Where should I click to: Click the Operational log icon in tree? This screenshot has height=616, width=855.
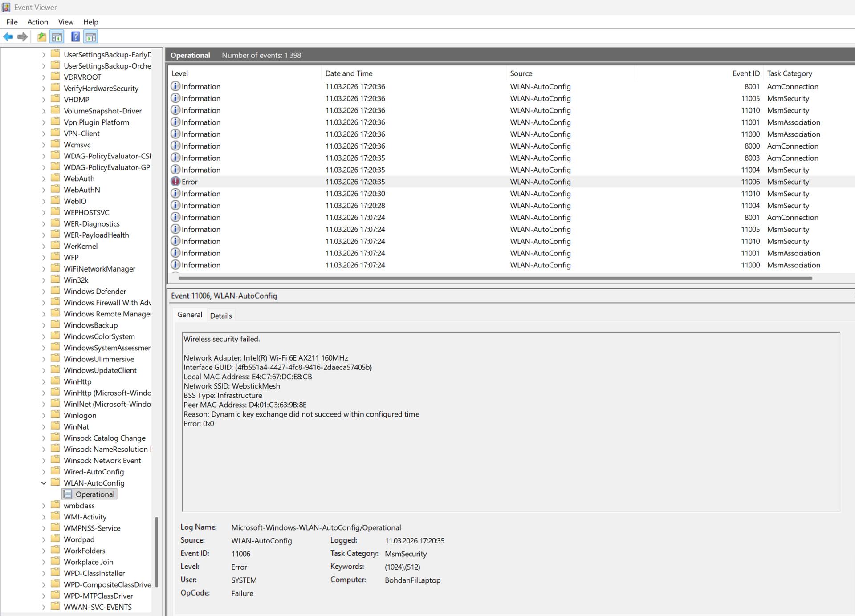68,494
